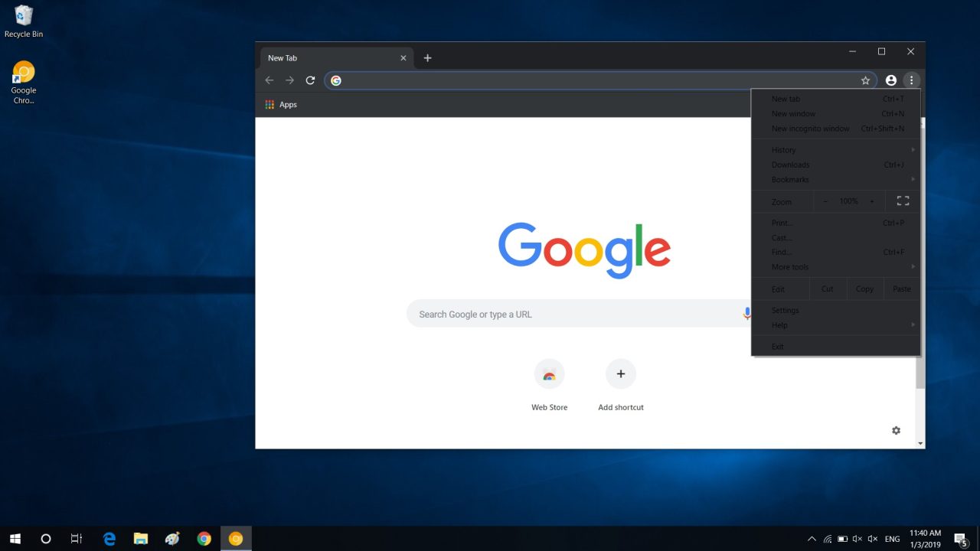
Task: Open a new tab with the plus button
Action: [427, 57]
